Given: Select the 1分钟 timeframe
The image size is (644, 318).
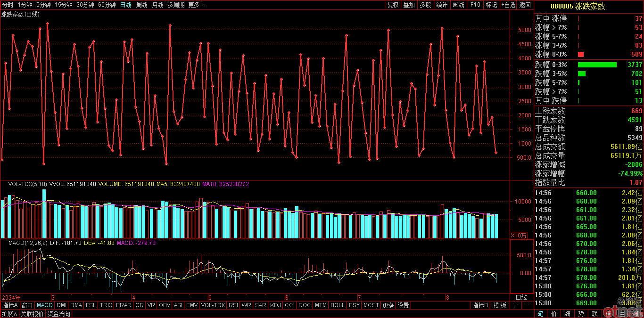Looking at the screenshot, I should pos(25,5).
